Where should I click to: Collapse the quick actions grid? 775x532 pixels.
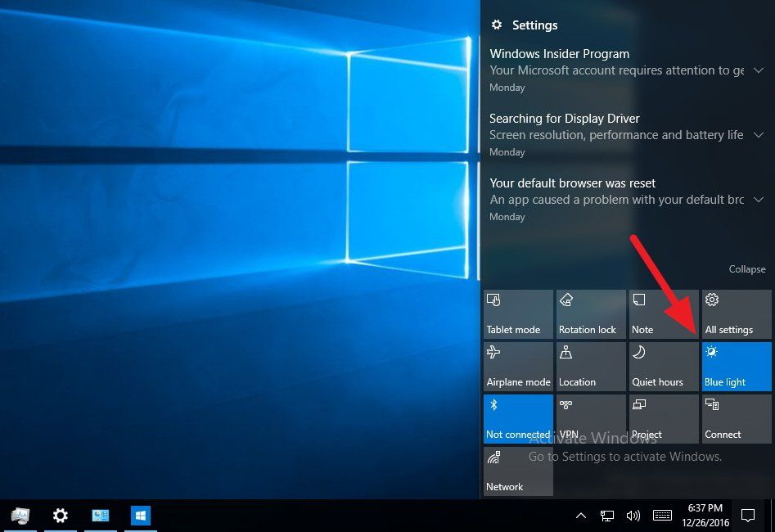(x=747, y=269)
